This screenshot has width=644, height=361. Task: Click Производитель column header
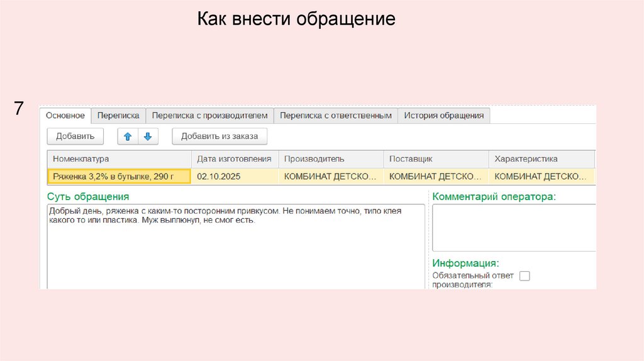click(x=331, y=159)
